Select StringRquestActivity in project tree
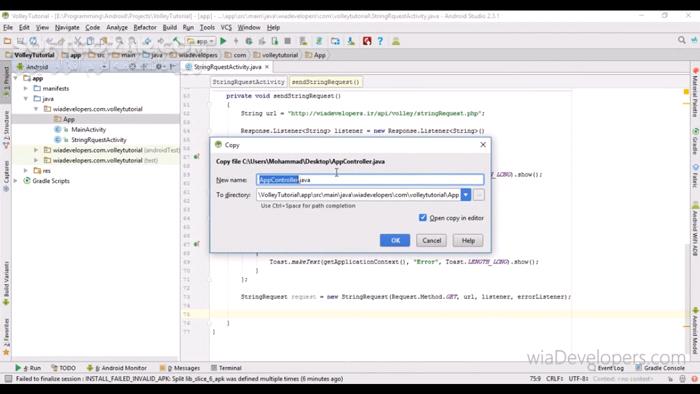700x394 pixels. click(x=99, y=140)
